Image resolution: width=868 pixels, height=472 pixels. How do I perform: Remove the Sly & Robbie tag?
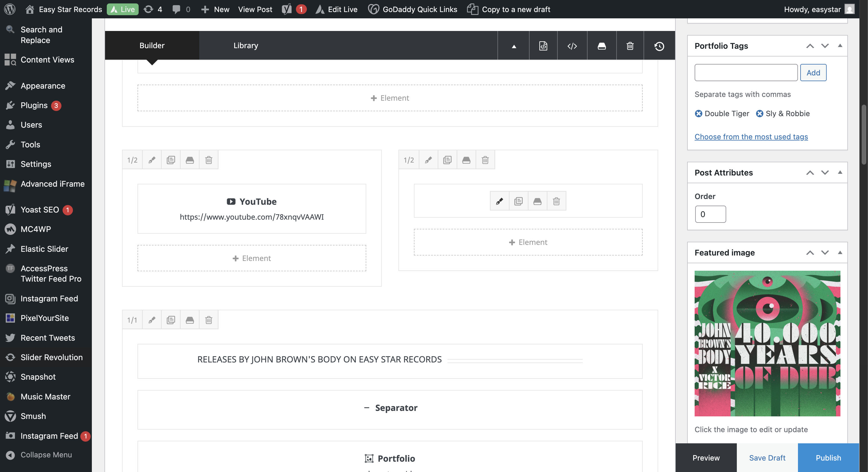click(x=759, y=114)
